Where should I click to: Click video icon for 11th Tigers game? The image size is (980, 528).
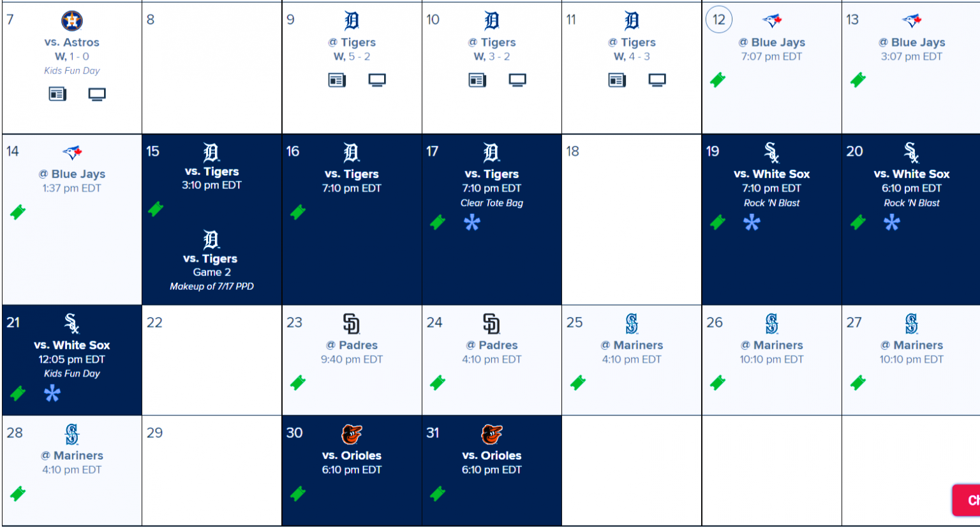click(657, 80)
